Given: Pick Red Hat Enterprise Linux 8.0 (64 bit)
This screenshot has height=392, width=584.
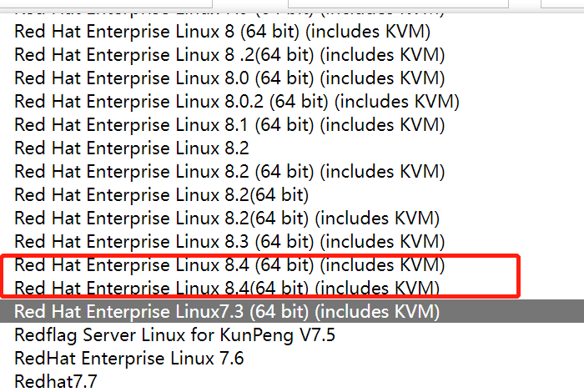Looking at the screenshot, I should [229, 78].
